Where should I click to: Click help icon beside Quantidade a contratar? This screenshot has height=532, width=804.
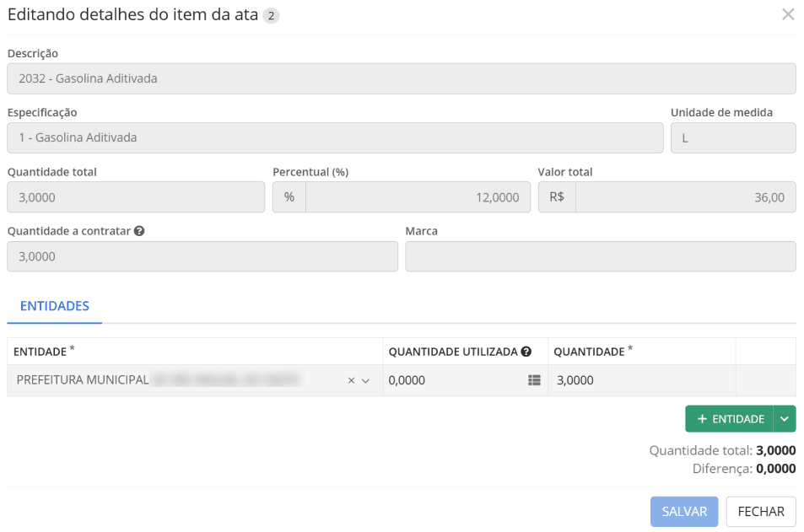(139, 231)
